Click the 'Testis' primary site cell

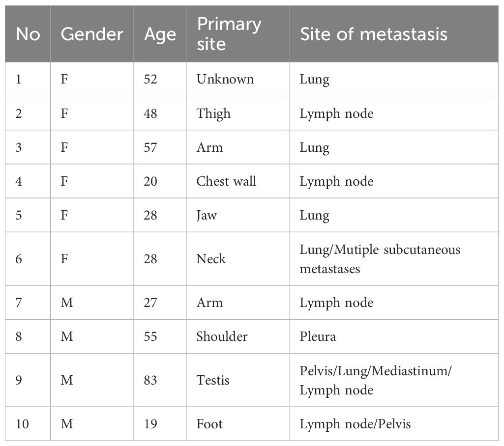click(x=213, y=380)
